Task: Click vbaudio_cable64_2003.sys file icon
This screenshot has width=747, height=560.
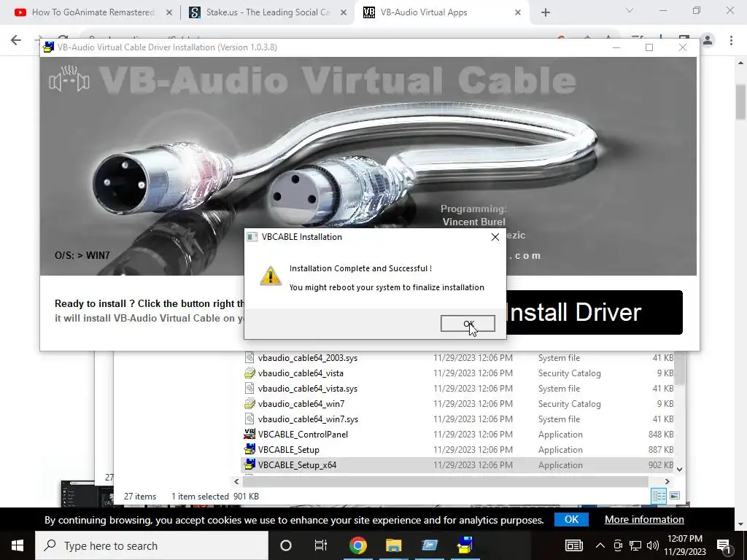Action: (249, 357)
